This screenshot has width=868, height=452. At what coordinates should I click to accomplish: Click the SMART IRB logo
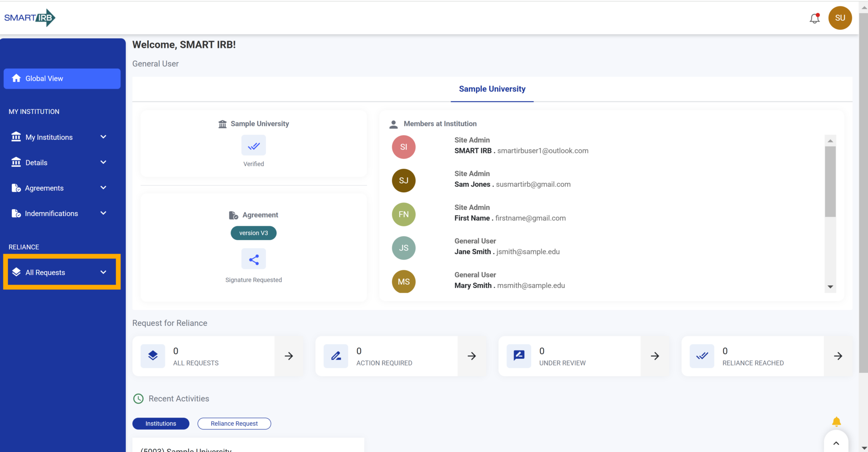coord(30,18)
